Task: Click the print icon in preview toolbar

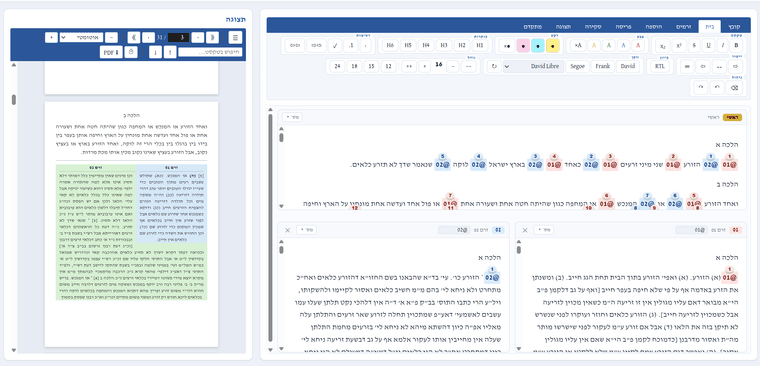Action: click(x=130, y=52)
